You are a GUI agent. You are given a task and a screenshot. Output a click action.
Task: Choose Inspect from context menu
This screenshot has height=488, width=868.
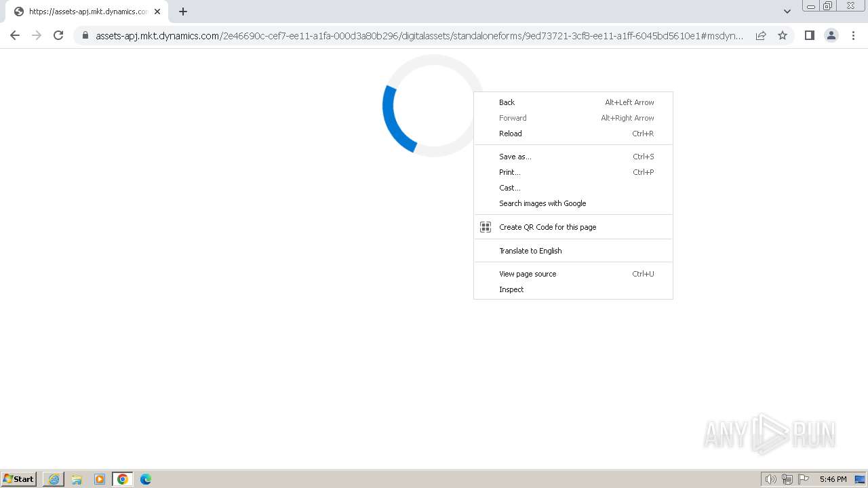(x=573, y=289)
